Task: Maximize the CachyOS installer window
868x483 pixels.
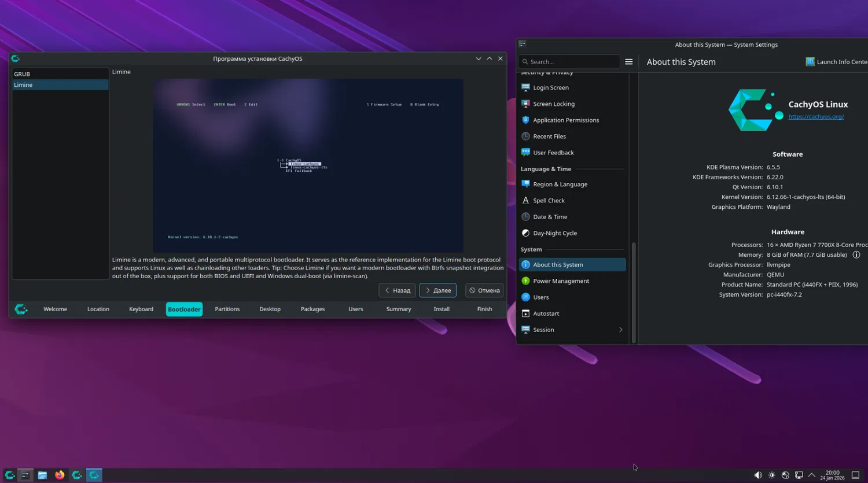Action: pyautogui.click(x=490, y=58)
